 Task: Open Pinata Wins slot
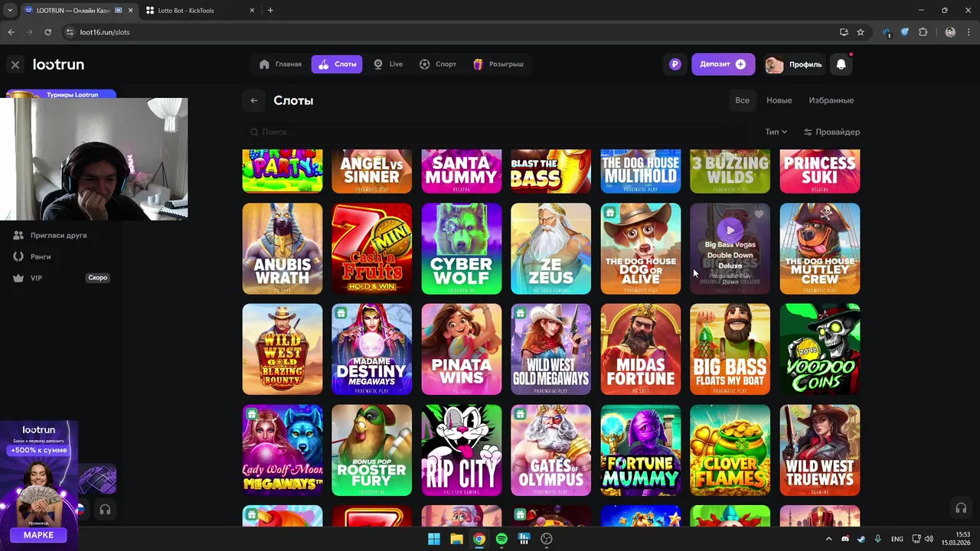[x=462, y=350]
